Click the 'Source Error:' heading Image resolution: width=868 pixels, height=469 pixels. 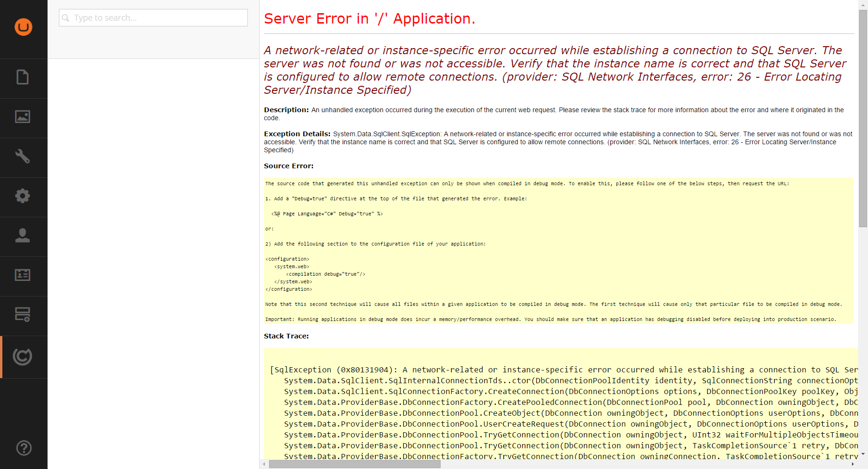(x=288, y=166)
